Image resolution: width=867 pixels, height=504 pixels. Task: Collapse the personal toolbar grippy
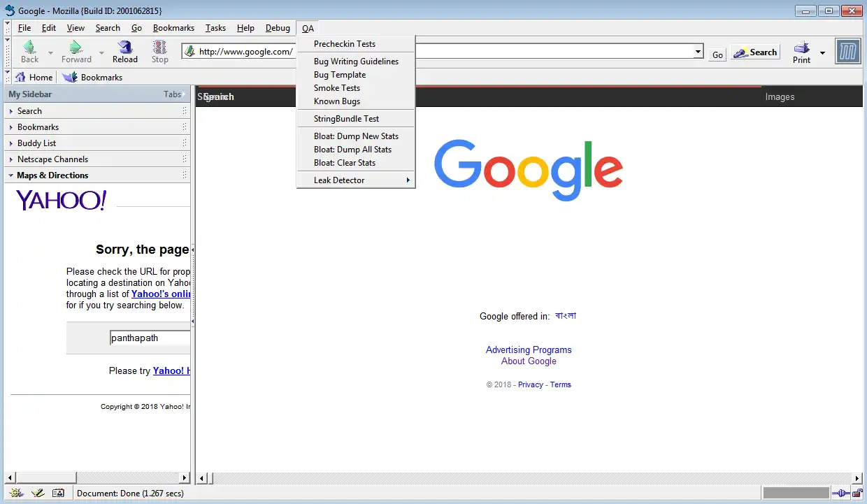pyautogui.click(x=7, y=77)
